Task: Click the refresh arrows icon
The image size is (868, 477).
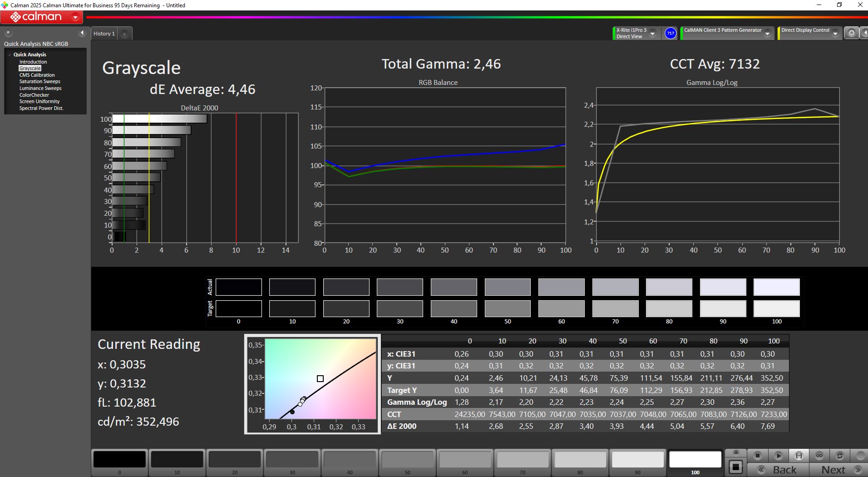Action: (840, 456)
